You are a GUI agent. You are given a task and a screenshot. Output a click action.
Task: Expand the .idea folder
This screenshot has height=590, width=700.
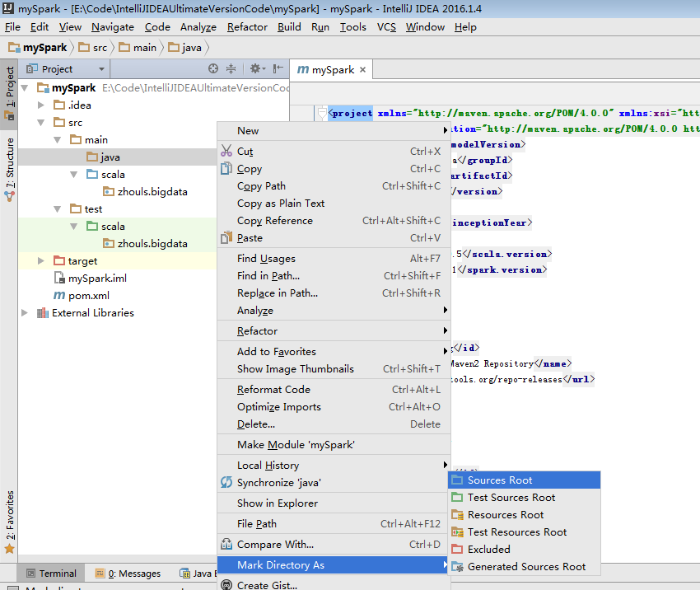(41, 105)
